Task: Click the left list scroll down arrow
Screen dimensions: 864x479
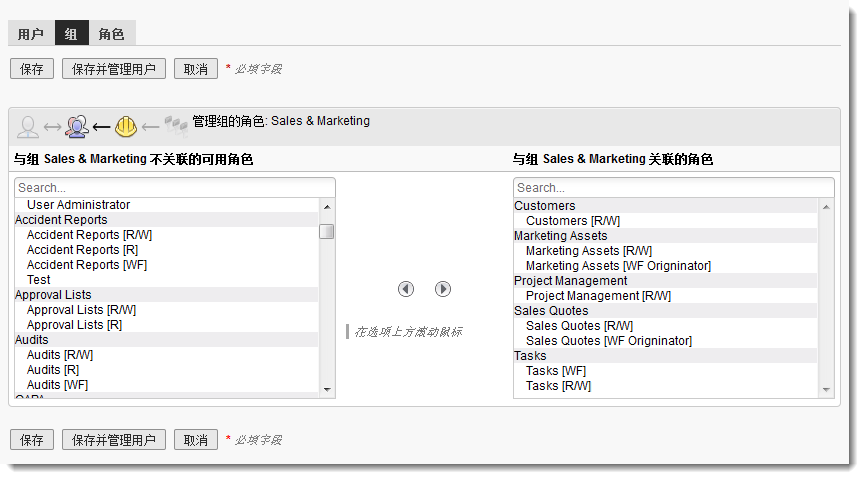Action: (x=327, y=390)
